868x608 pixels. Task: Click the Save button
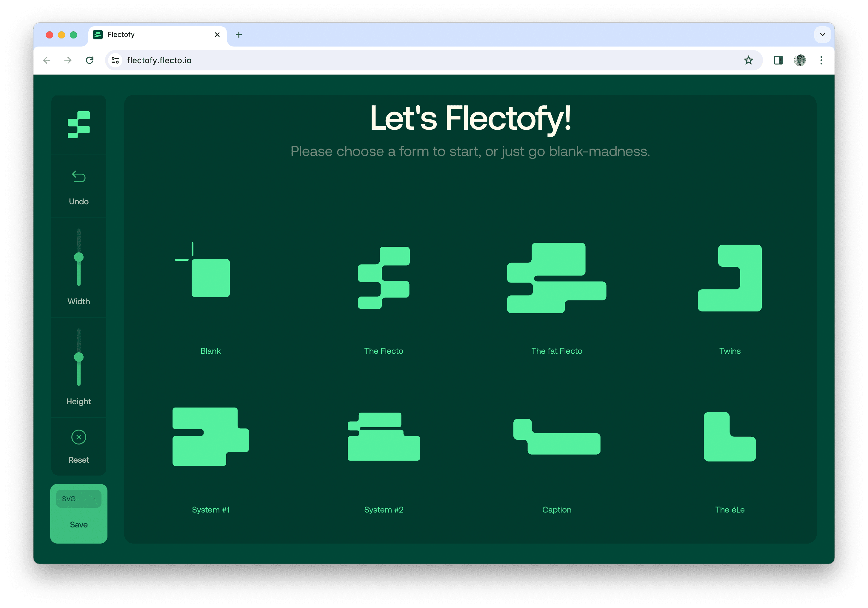tap(78, 524)
